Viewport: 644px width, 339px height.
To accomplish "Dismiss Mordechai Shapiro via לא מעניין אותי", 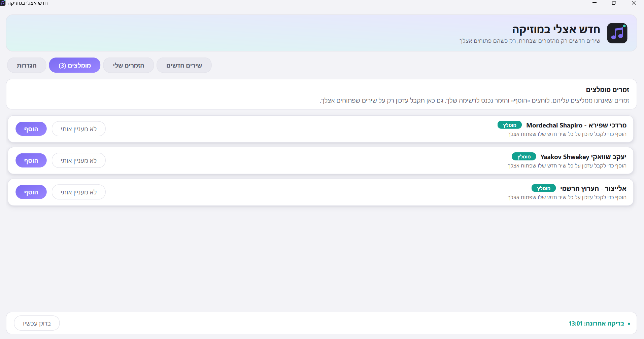I will click(x=79, y=129).
